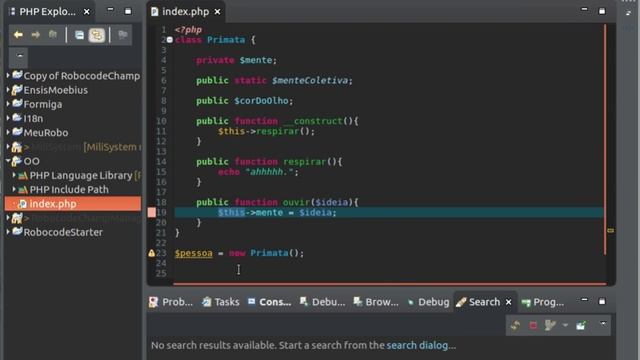This screenshot has height=360, width=640.
Task: Expand the EnsisMoebius project
Action: pyautogui.click(x=8, y=89)
